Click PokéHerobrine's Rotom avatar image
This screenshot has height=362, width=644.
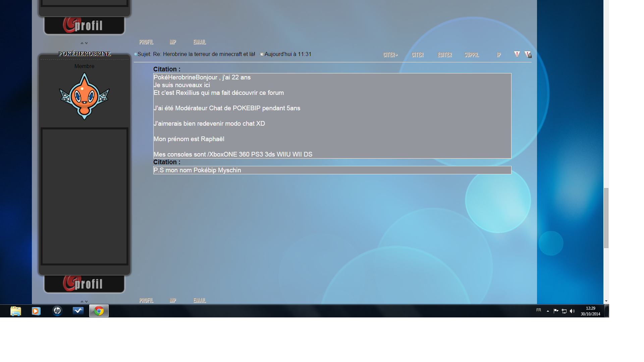[84, 96]
